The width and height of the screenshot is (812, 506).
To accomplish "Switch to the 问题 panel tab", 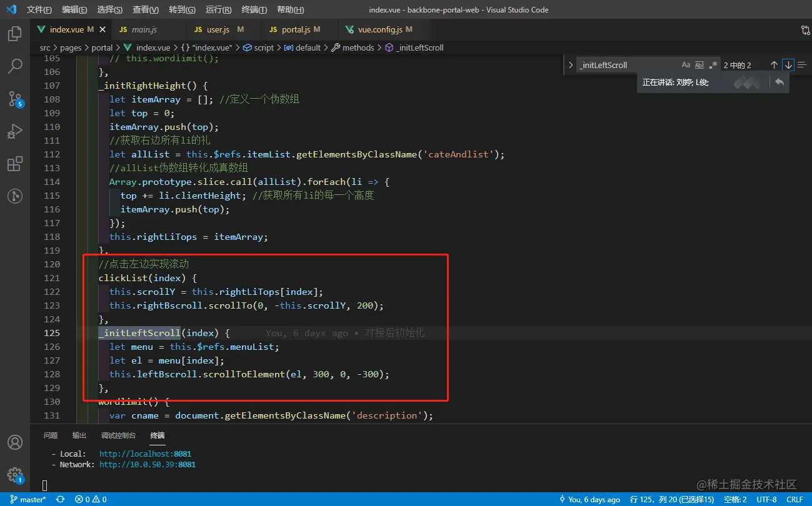I will (51, 435).
